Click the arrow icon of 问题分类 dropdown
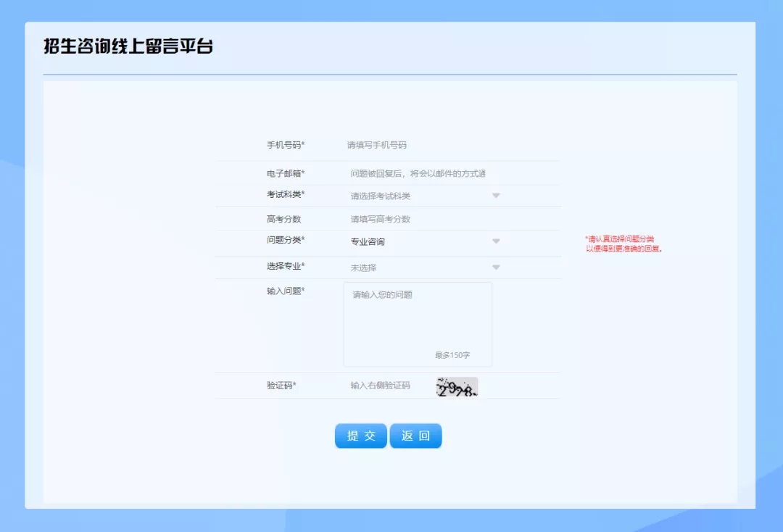783x532 pixels. pyautogui.click(x=496, y=241)
